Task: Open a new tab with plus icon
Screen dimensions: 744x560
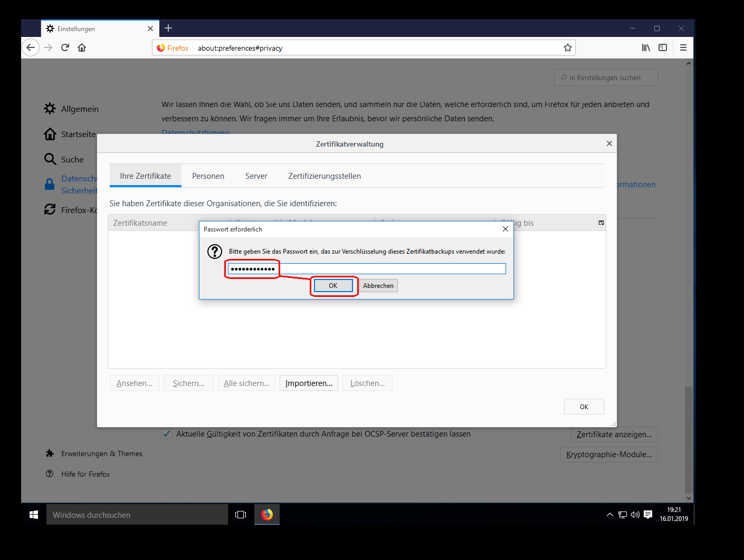Action: point(168,28)
